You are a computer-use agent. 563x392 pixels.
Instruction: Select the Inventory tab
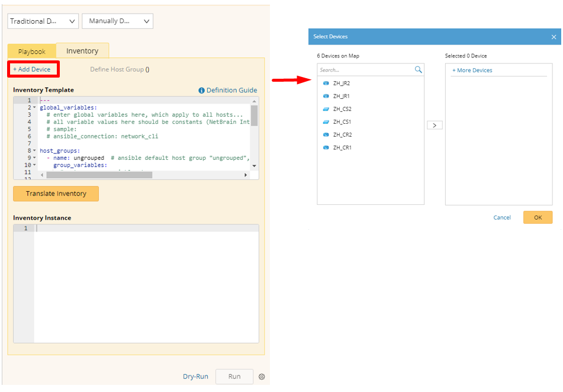pyautogui.click(x=82, y=51)
